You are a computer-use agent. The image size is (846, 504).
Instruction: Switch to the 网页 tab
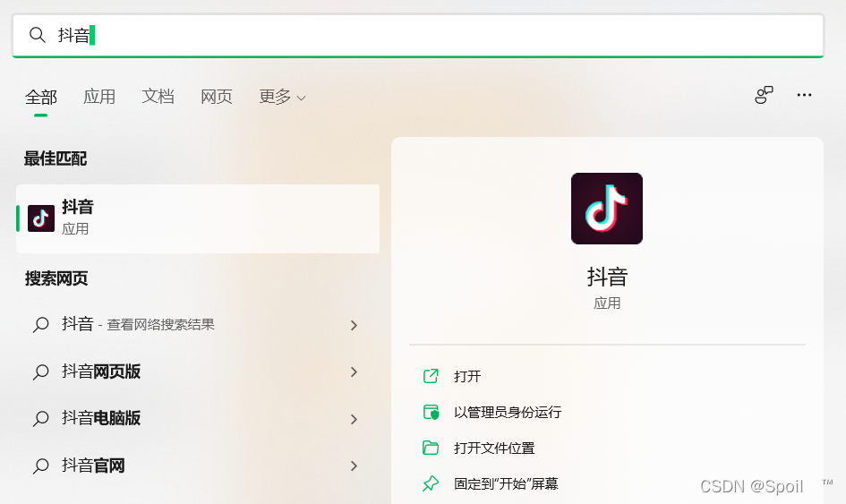217,97
